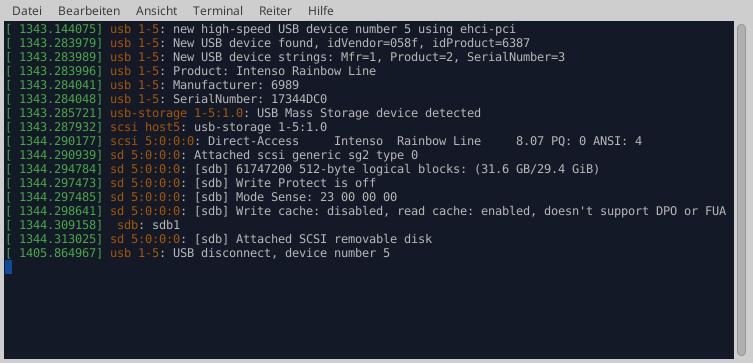This screenshot has height=363, width=753.
Task: Click the Mode Sense: 23 00 00 00 line
Action: [201, 197]
